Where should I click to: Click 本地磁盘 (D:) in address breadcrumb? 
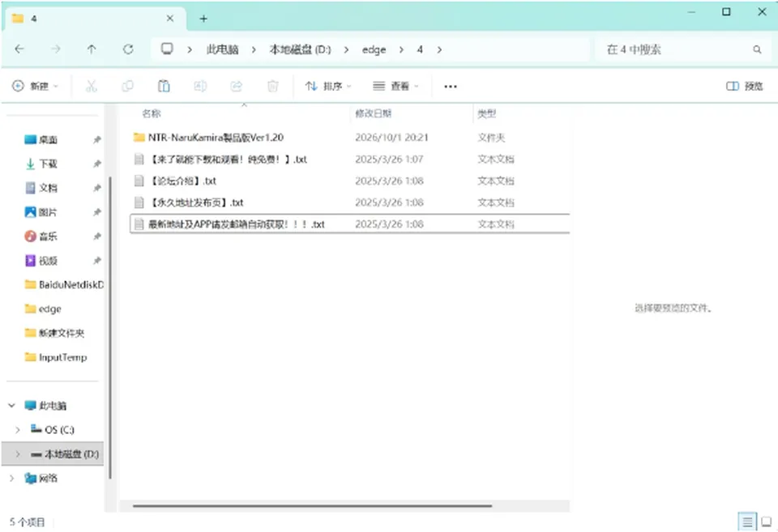coord(300,49)
